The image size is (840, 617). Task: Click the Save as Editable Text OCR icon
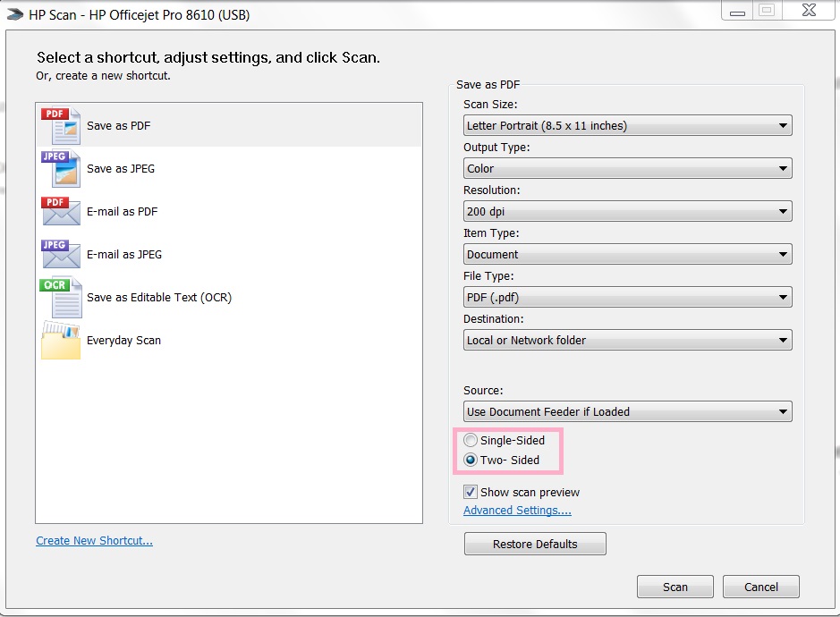[x=61, y=298]
